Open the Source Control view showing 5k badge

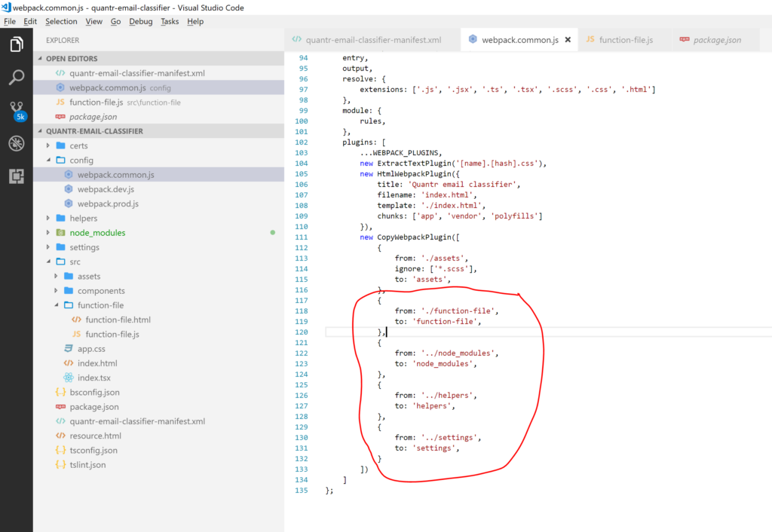(17, 111)
